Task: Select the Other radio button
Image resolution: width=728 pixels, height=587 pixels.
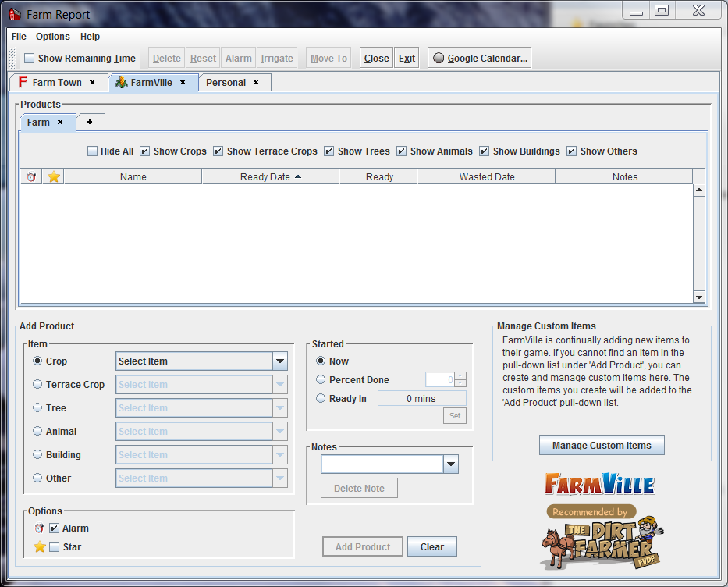Action: [37, 478]
